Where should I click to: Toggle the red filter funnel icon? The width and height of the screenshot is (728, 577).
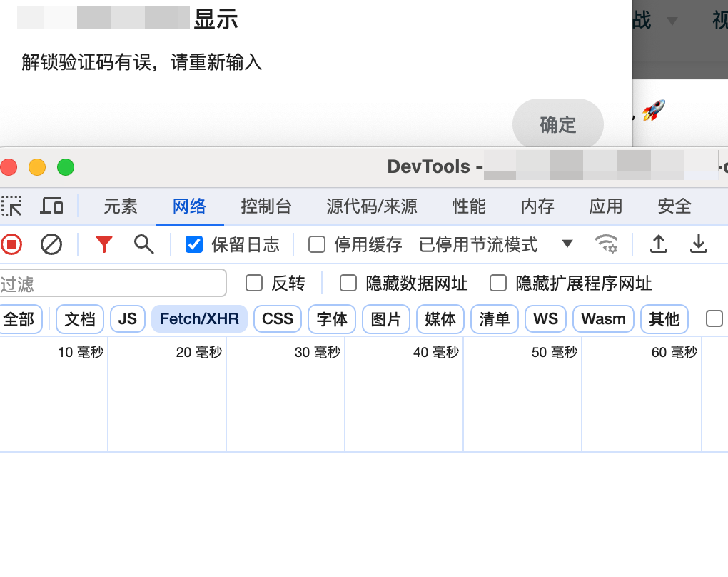click(104, 245)
